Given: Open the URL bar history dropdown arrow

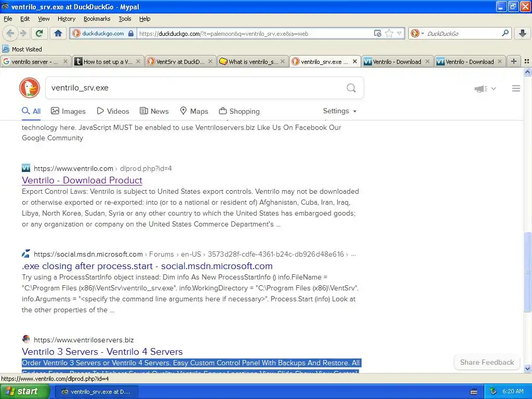Looking at the screenshot, I should click(400, 33).
